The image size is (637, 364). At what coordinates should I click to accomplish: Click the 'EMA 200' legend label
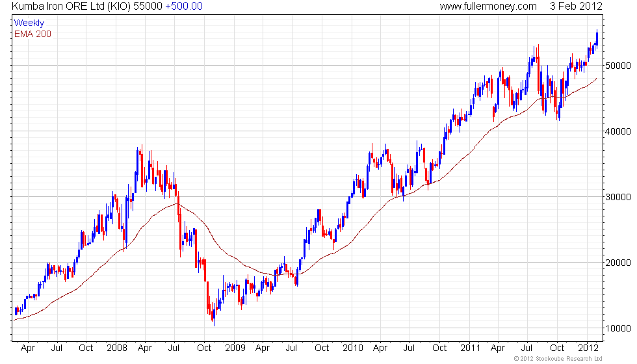pos(32,34)
